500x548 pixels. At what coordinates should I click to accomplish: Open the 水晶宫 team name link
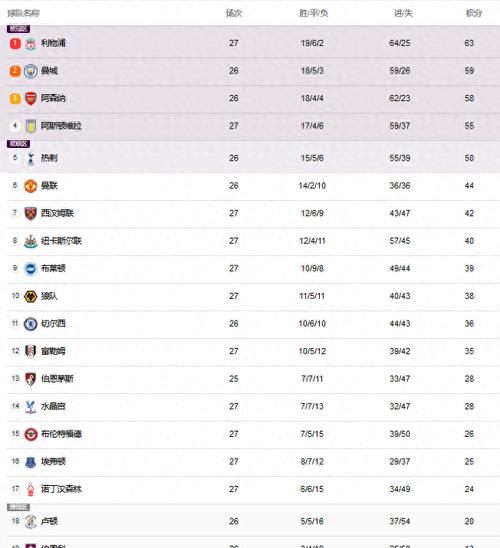53,406
